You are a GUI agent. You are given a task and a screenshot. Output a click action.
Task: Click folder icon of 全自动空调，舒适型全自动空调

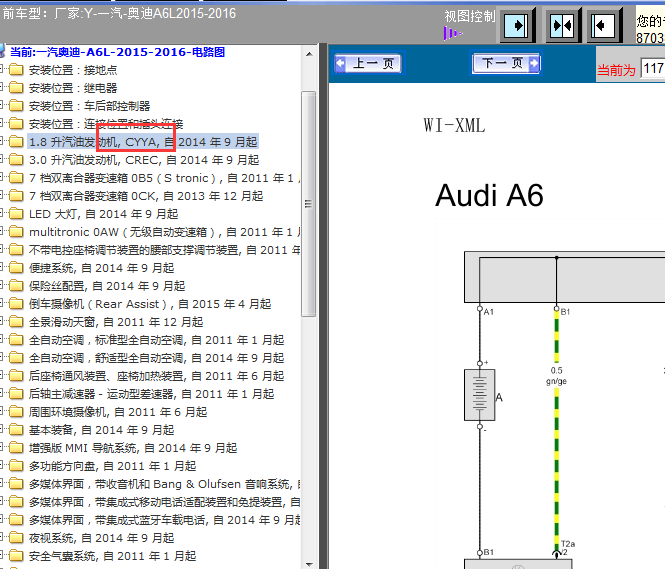point(16,358)
